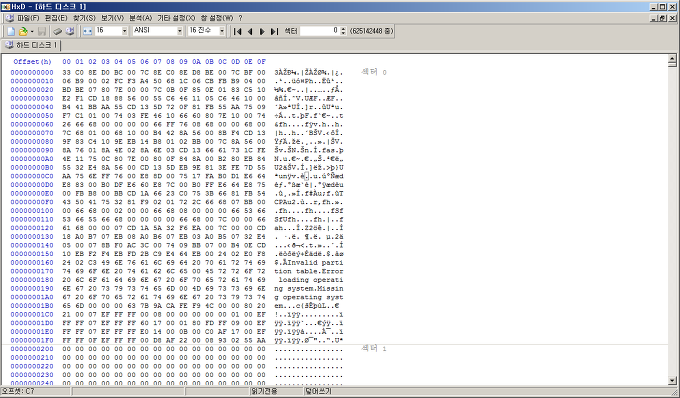Click the greyed-out save floppy icon

(x=42, y=31)
